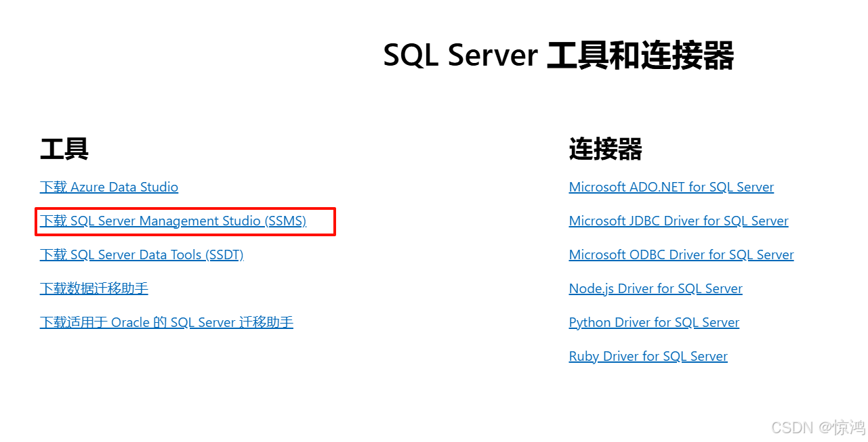This screenshot has height=442, width=868.
Task: Open the Azure Data Studio download link
Action: 108,187
